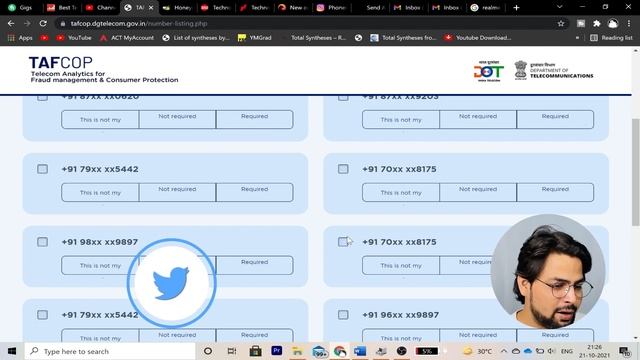This screenshot has height=360, width=640.
Task: Click the TAFCOP logo
Action: [60, 63]
